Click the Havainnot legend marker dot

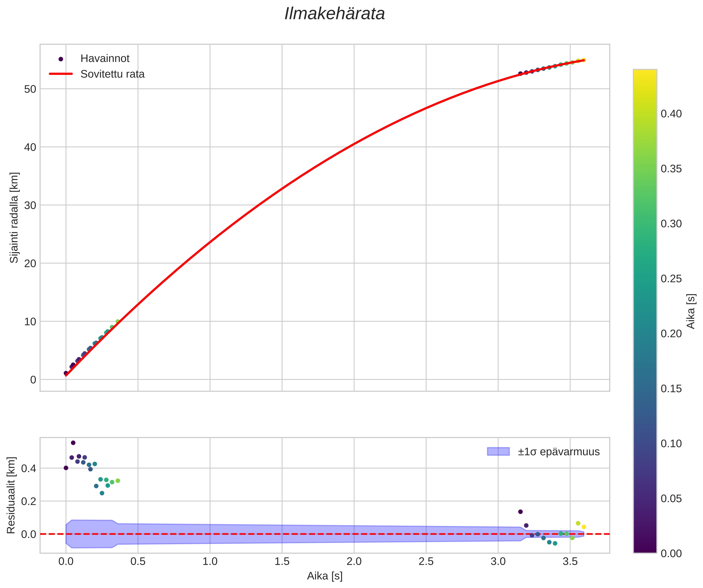coord(61,59)
